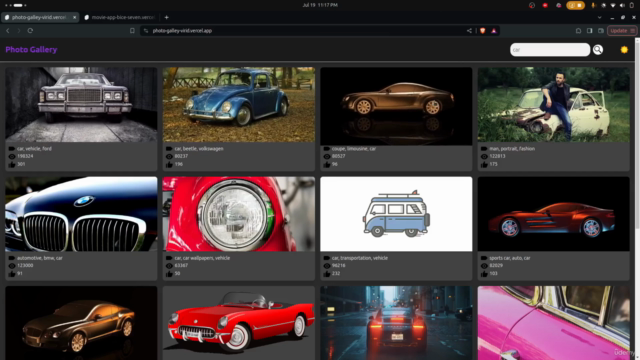Image resolution: width=640 pixels, height=360 pixels.
Task: Open the Wi-Fi network tray icon
Action: pos(613,5)
